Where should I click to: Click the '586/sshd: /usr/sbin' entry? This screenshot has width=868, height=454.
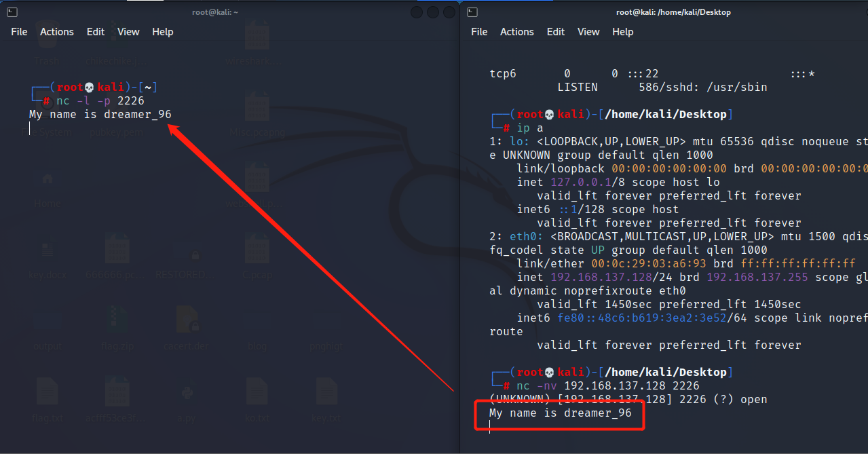(703, 88)
